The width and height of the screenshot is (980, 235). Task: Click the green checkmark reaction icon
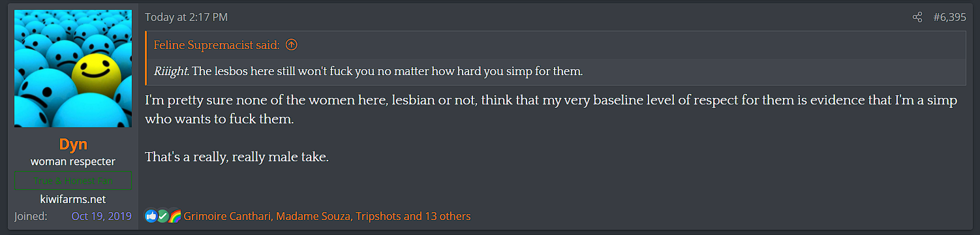click(162, 216)
